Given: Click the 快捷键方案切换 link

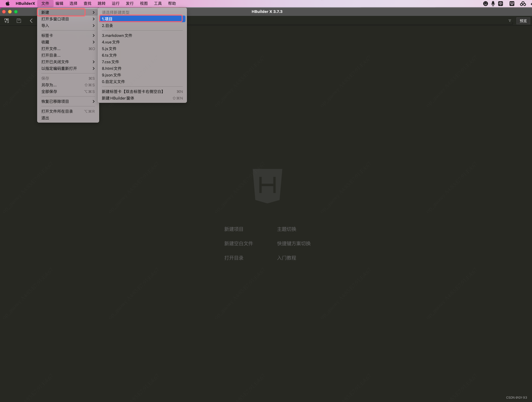Looking at the screenshot, I should coord(294,243).
